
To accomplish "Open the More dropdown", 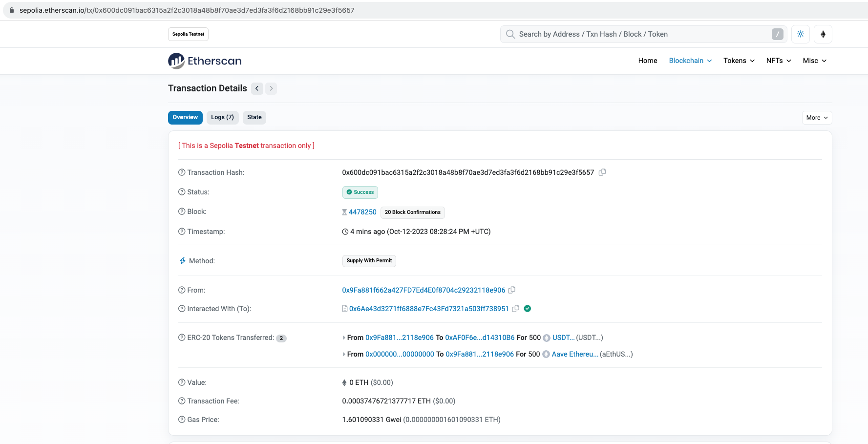I will click(x=817, y=118).
